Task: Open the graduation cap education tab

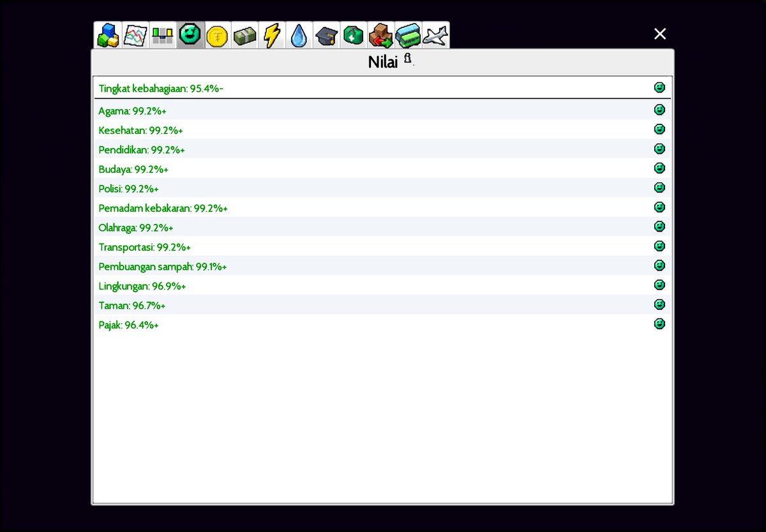Action: coord(326,36)
